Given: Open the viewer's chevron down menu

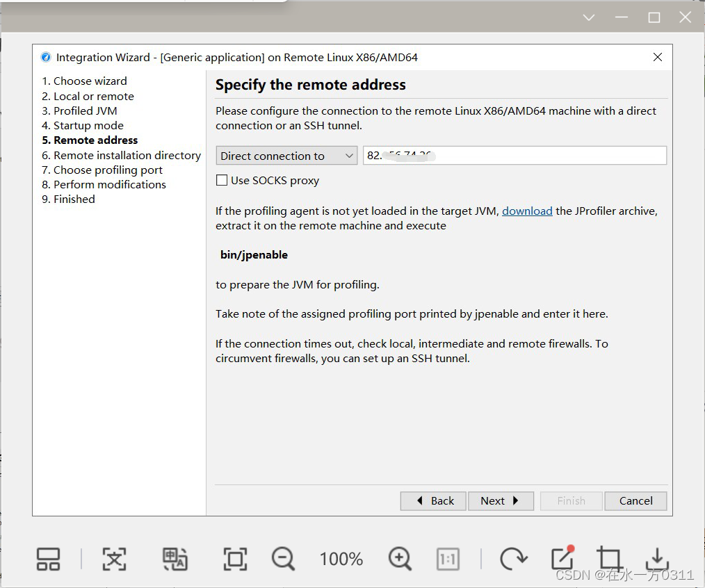Looking at the screenshot, I should [589, 17].
